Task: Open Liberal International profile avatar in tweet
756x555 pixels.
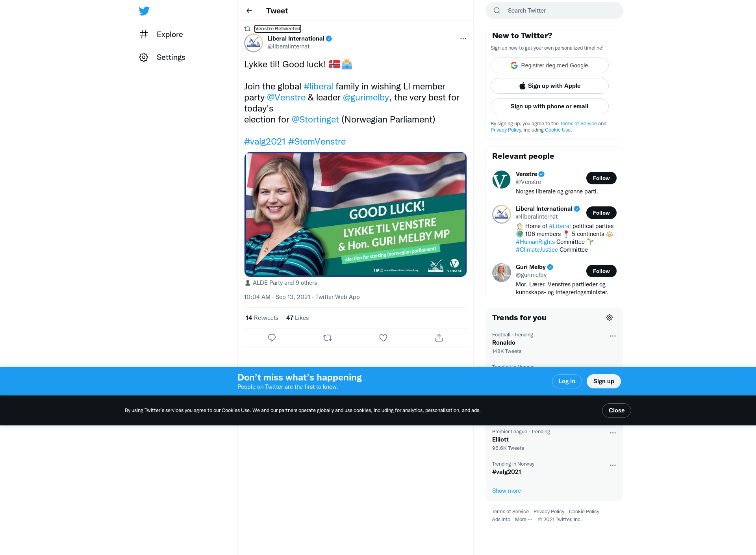Action: tap(254, 43)
